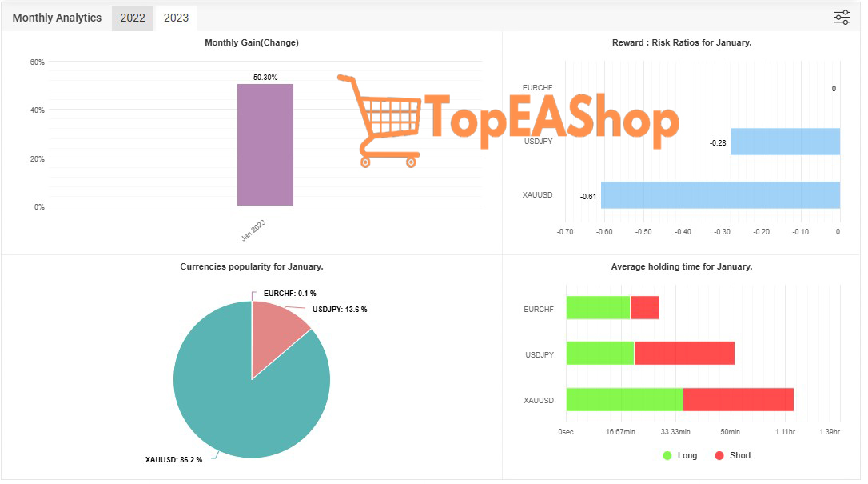Image resolution: width=868 pixels, height=484 pixels.
Task: Click XAUUSD short holding time segment
Action: coord(738,400)
